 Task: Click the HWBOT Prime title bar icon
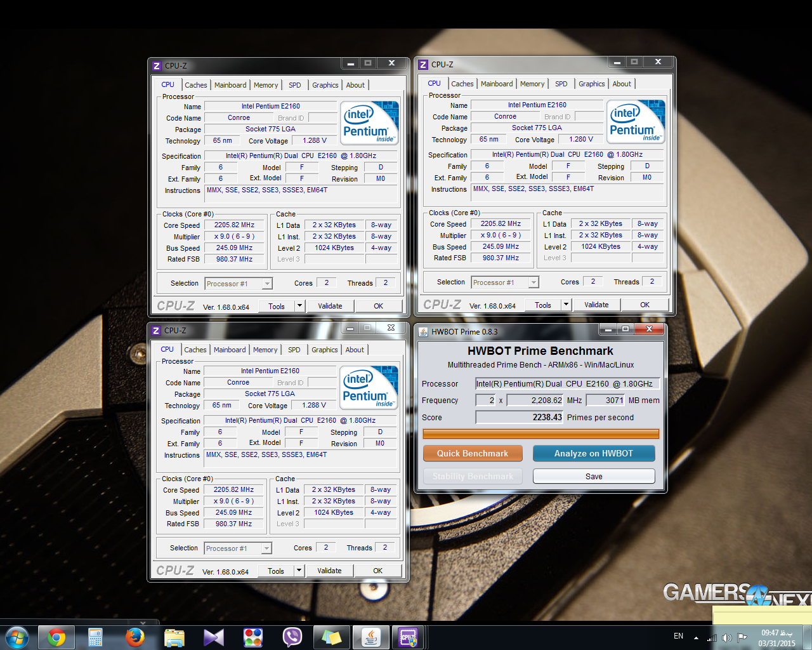pos(423,331)
